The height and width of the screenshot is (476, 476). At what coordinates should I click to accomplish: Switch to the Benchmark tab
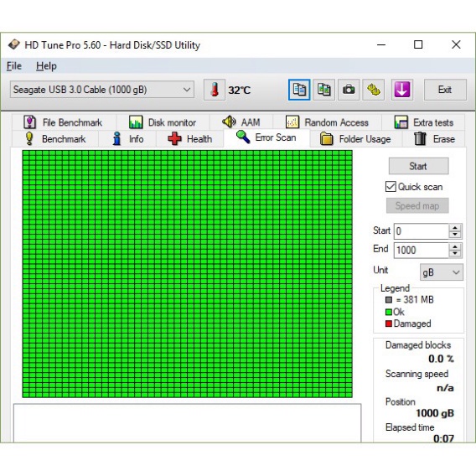[x=56, y=139]
